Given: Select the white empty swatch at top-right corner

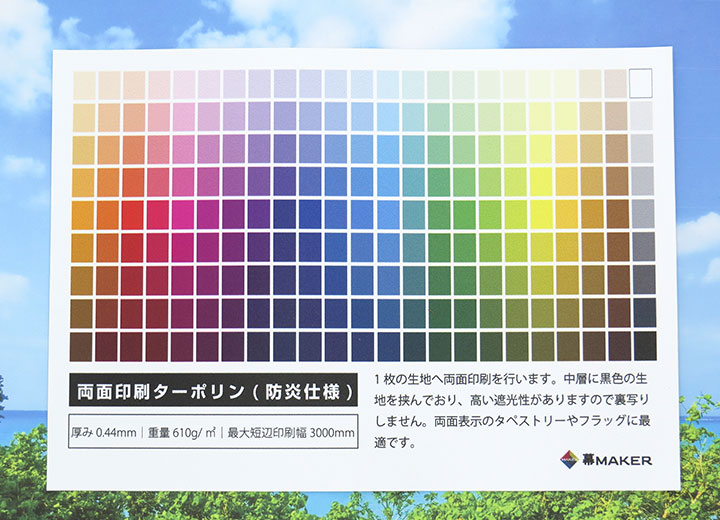Looking at the screenshot, I should tap(642, 83).
